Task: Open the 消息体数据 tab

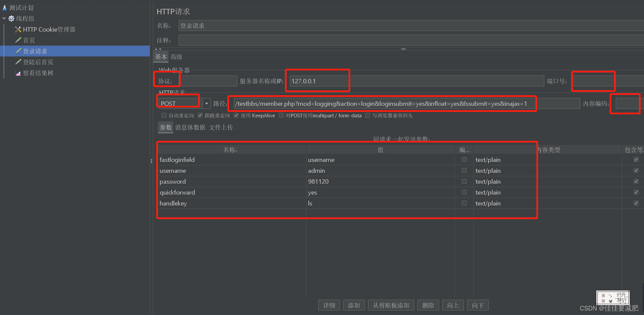Action: point(190,128)
